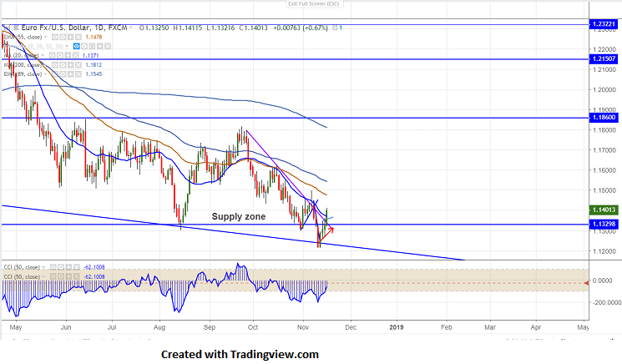The width and height of the screenshot is (622, 364).
Task: Hide the upper CCI (50, close) indicator via eye icon
Action: click(53, 267)
